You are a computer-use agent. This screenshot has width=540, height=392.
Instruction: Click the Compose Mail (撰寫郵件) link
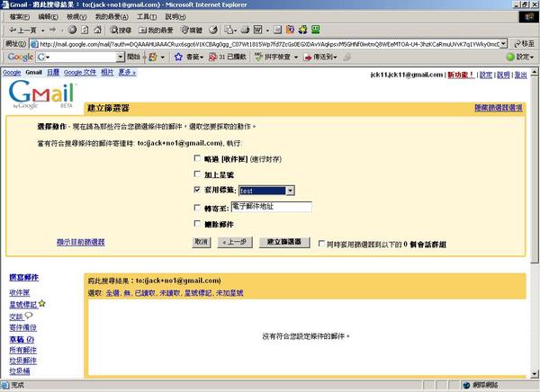pyautogui.click(x=23, y=278)
